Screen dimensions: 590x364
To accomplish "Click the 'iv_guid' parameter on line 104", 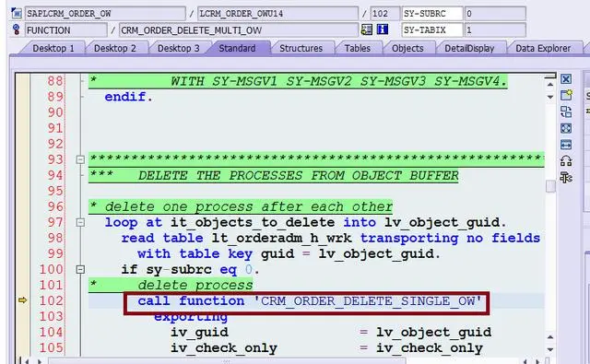I will click(x=199, y=333).
